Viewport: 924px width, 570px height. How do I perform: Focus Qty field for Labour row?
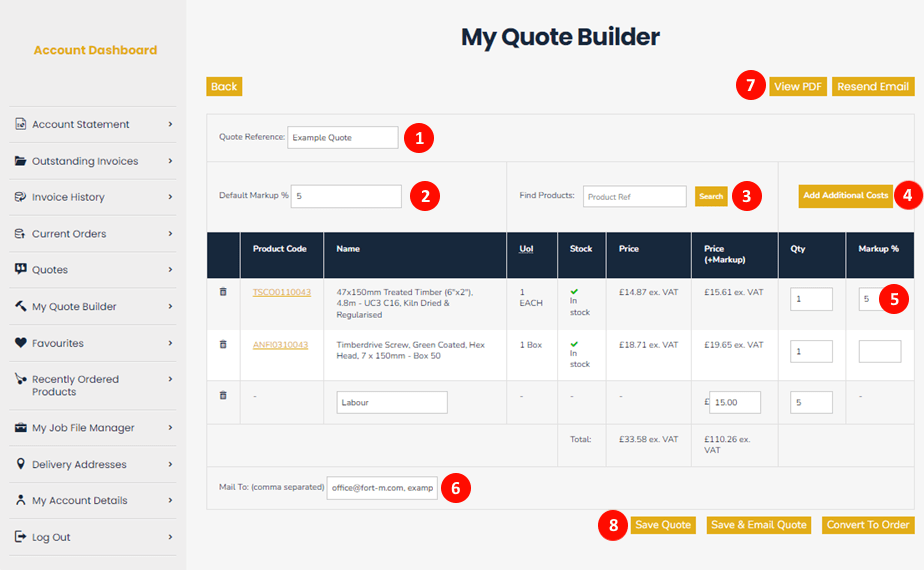(811, 403)
